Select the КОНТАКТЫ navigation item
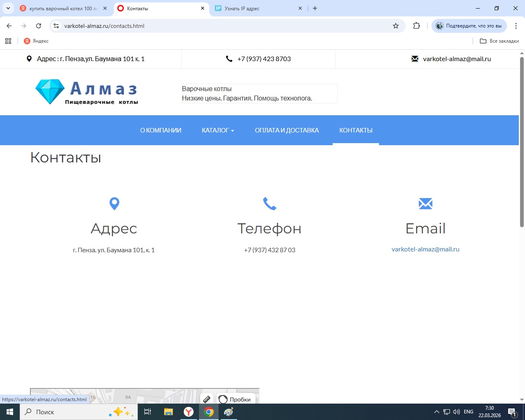The width and height of the screenshot is (525, 420). coord(356,130)
